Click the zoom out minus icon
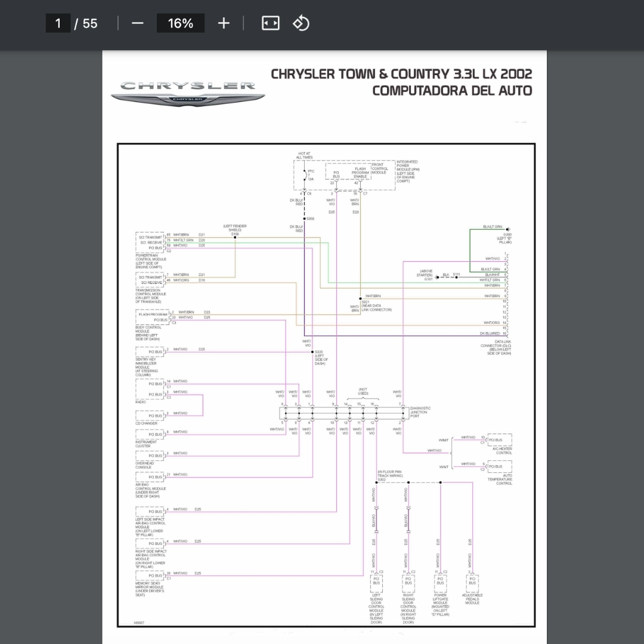 (x=138, y=23)
